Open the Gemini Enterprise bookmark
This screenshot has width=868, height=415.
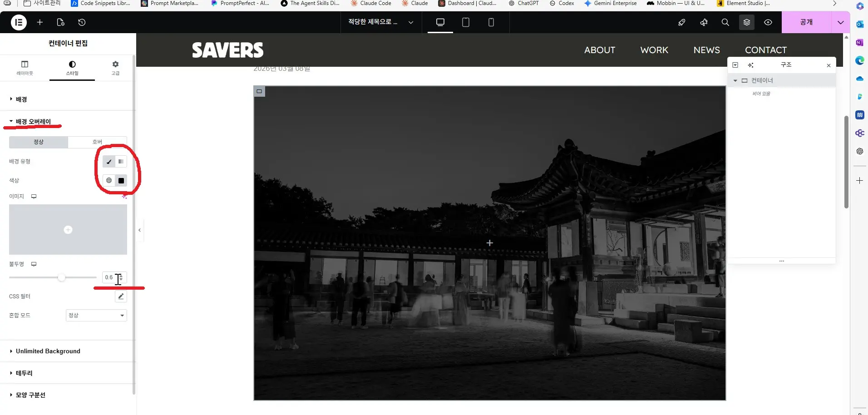point(611,3)
